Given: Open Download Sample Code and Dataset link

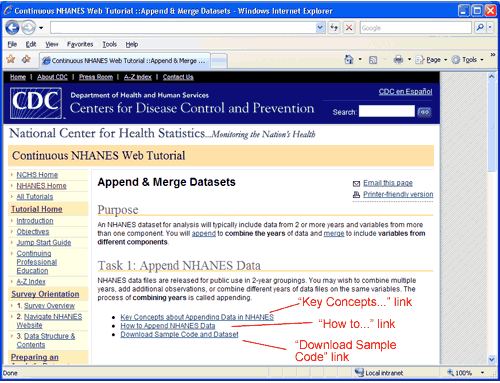Looking at the screenshot, I should pos(179,334).
